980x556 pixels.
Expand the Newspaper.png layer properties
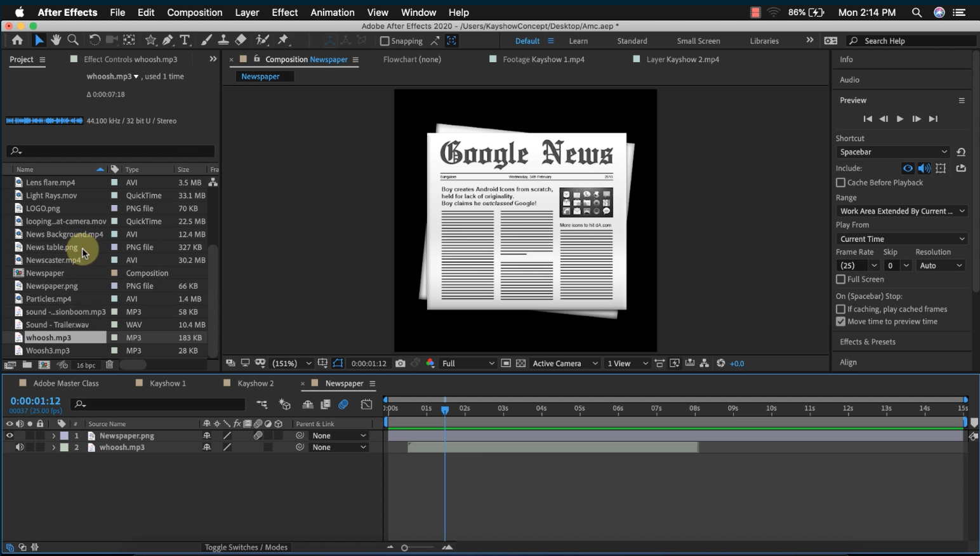click(53, 436)
